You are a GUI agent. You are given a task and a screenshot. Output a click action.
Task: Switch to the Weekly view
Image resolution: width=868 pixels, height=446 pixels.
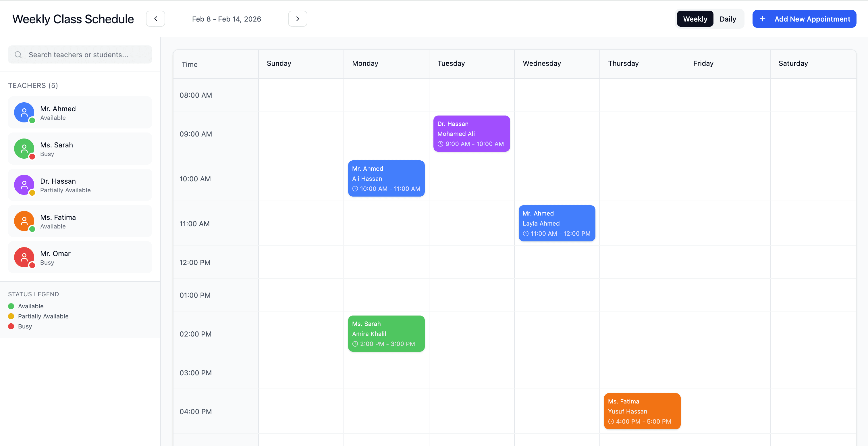click(695, 19)
